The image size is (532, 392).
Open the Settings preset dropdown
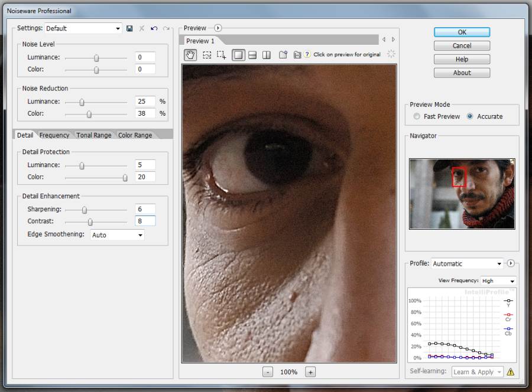pos(83,28)
